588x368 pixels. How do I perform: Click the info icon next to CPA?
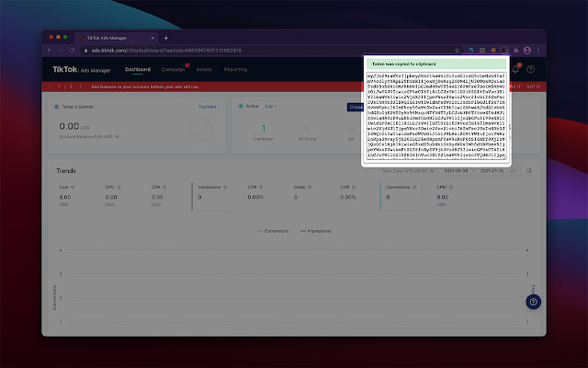coord(164,187)
